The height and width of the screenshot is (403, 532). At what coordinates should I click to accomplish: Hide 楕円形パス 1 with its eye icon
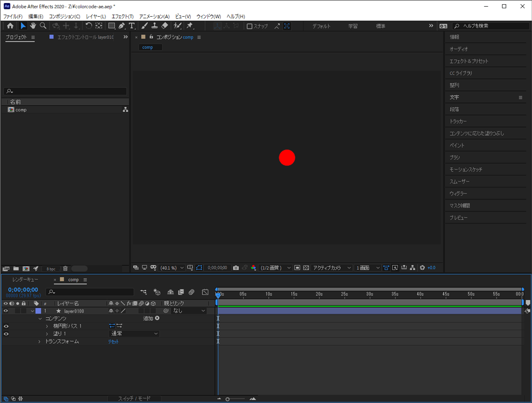(6, 326)
